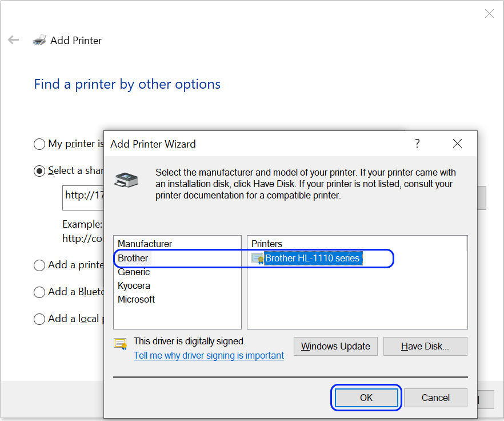The image size is (504, 421).
Task: Click the shared printer http address field
Action: click(x=83, y=197)
